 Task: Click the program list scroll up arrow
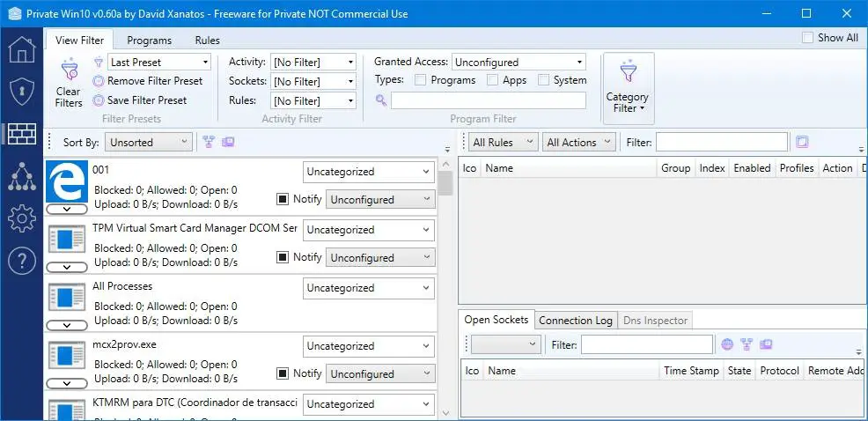coord(445,164)
